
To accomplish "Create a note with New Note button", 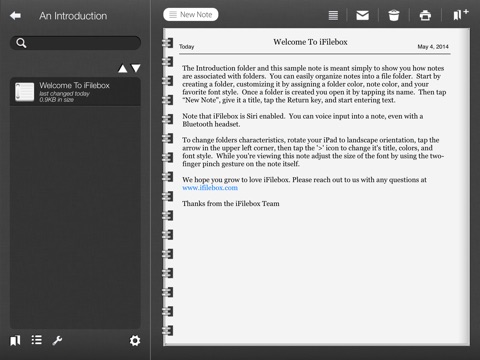I will (x=191, y=15).
